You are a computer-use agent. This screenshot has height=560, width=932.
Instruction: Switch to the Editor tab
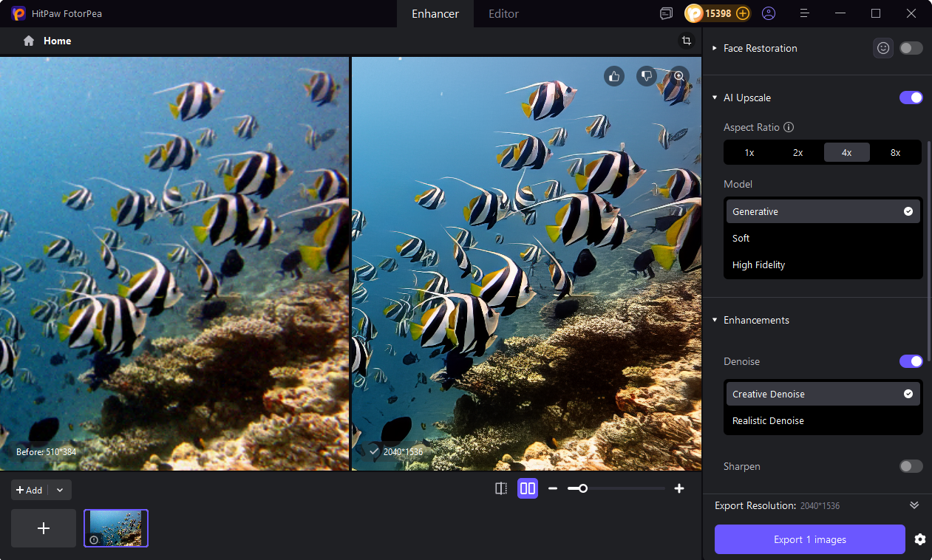pos(503,13)
